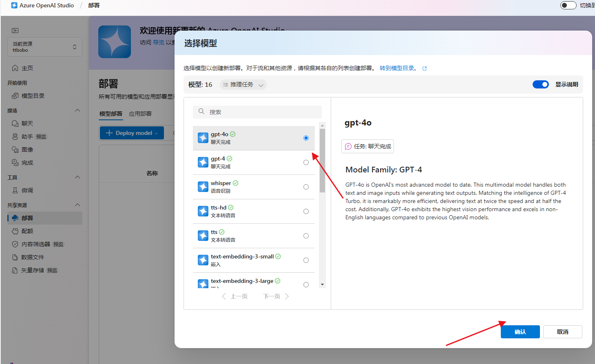Click the quota icon beside 配额

click(x=15, y=231)
